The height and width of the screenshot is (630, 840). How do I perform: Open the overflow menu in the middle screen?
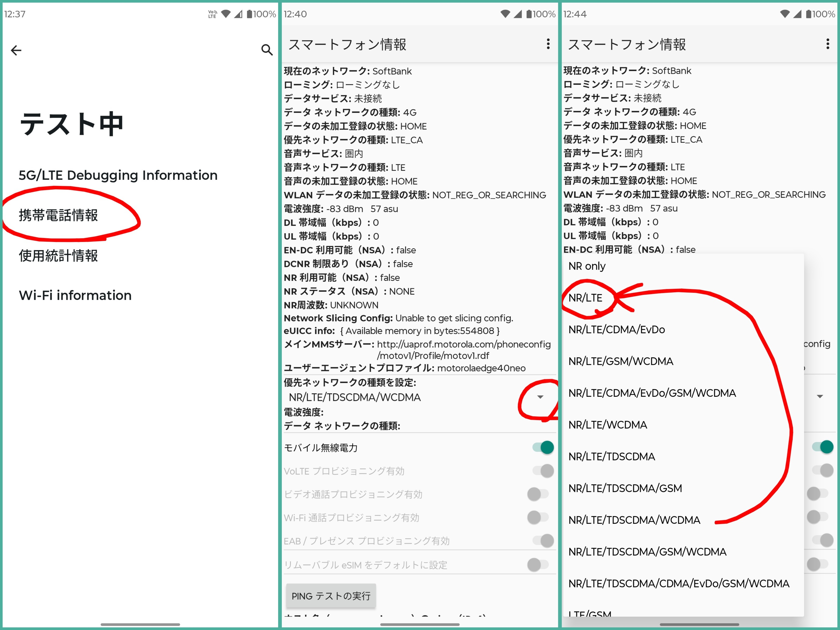pos(548,44)
